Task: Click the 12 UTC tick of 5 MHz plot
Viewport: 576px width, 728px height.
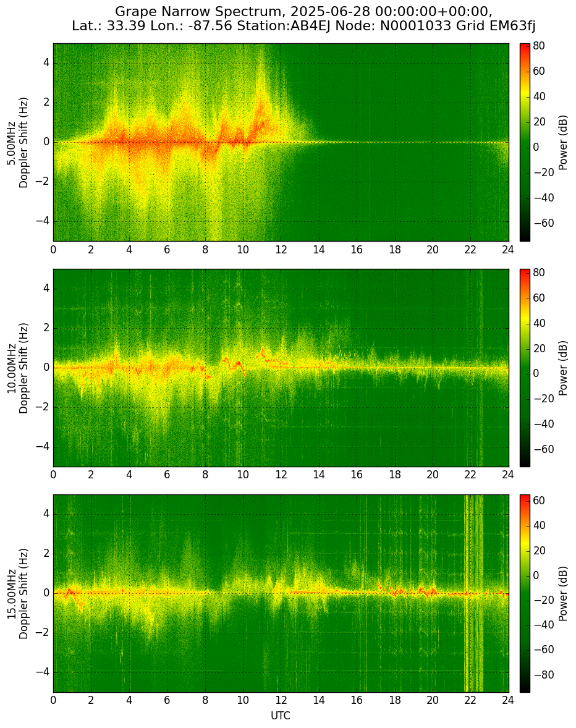Action: click(x=281, y=249)
